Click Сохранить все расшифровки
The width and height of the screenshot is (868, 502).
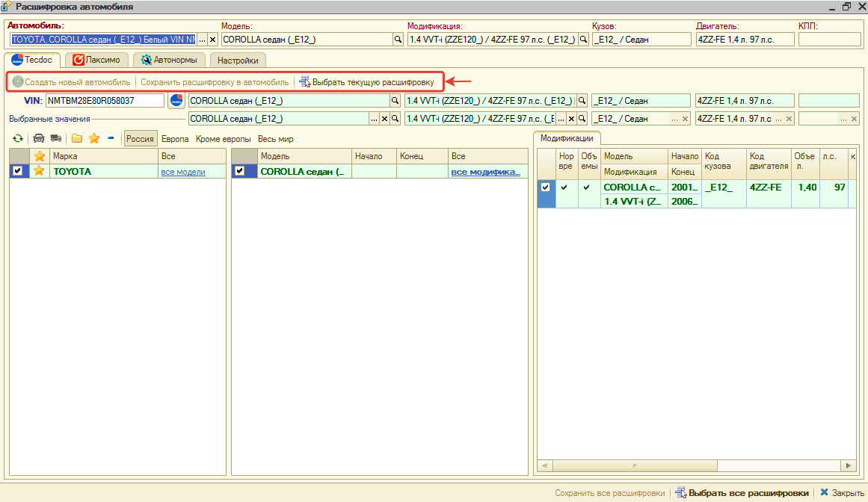click(610, 492)
